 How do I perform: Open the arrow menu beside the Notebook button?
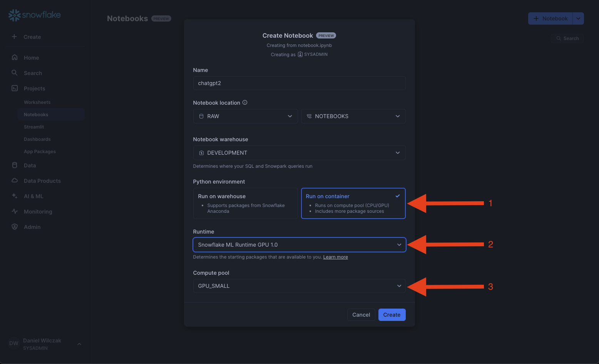(x=578, y=18)
